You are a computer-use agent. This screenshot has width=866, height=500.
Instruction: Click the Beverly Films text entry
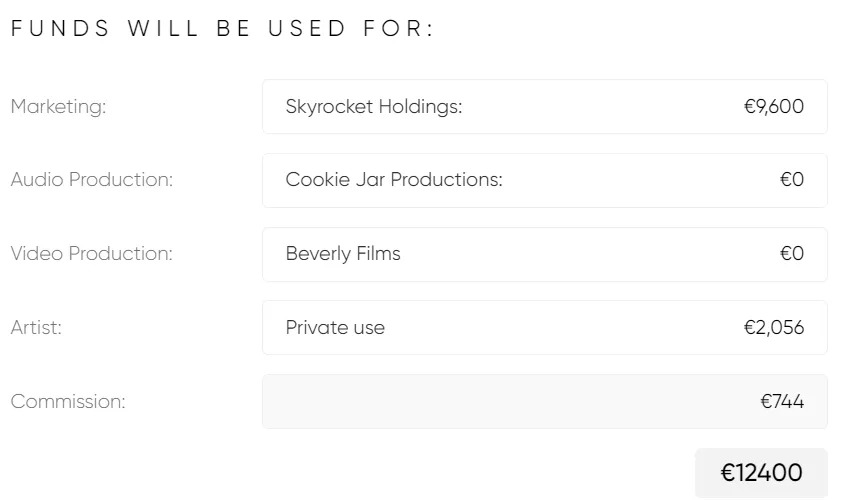[343, 254]
